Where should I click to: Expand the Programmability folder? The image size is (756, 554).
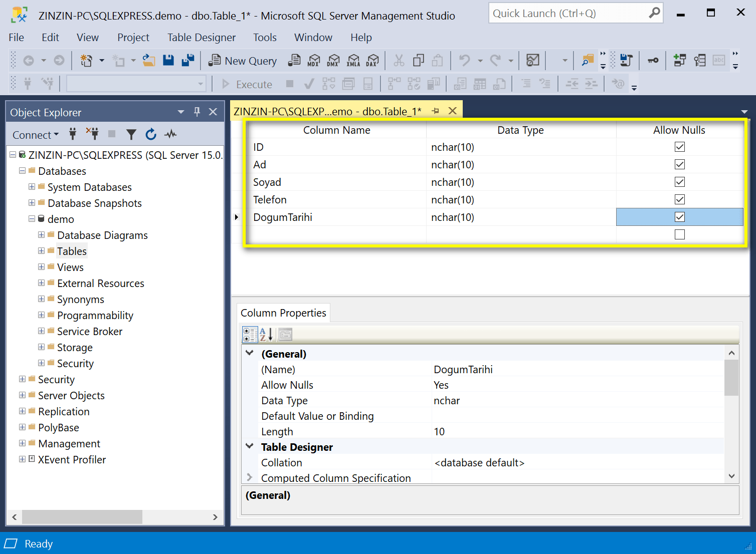(x=41, y=315)
